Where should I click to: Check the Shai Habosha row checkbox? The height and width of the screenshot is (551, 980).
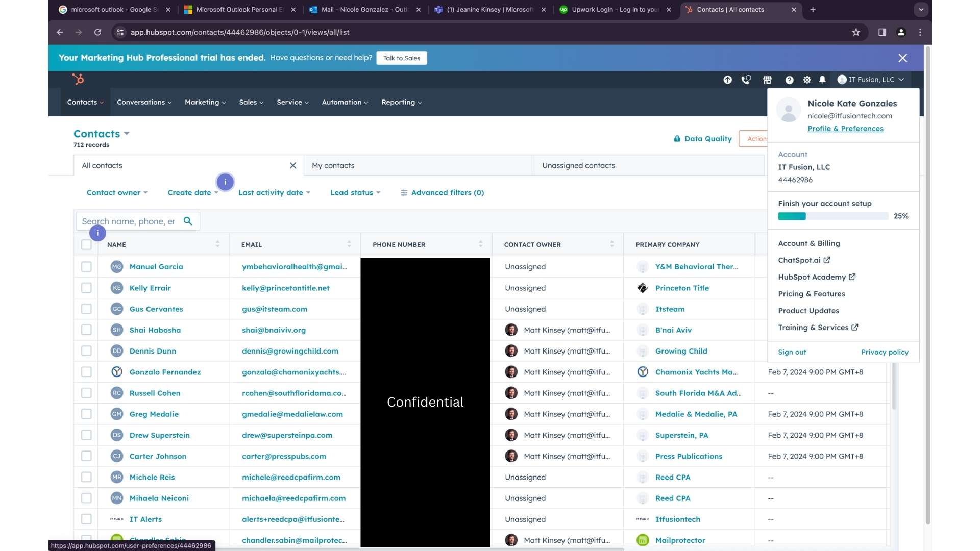pyautogui.click(x=86, y=330)
